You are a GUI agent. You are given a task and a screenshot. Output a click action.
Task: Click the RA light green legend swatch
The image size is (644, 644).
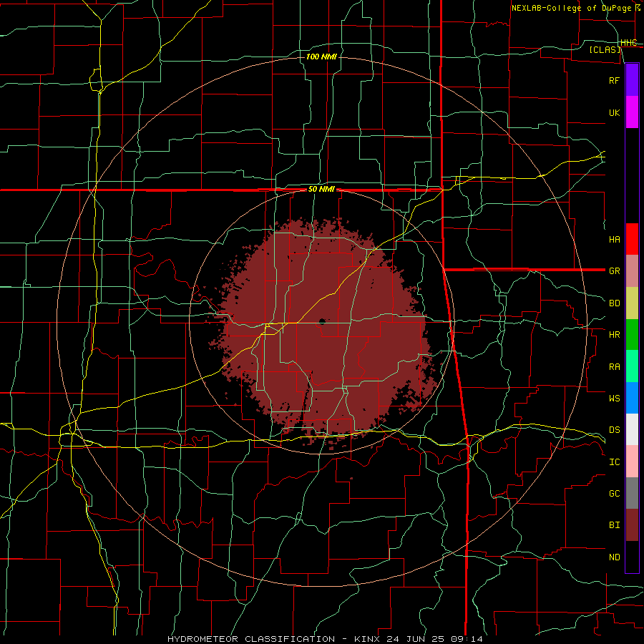632,366
